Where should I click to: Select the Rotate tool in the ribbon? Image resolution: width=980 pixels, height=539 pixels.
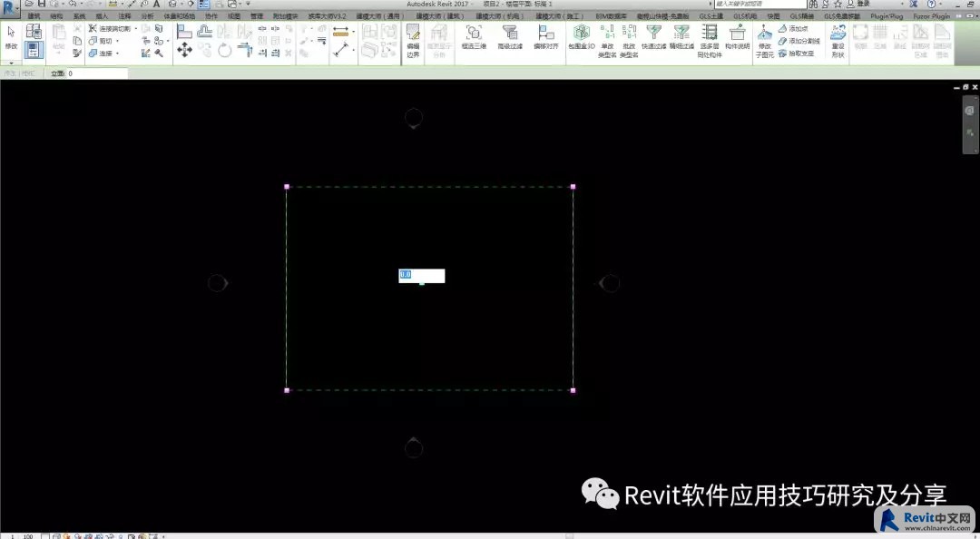click(x=225, y=51)
